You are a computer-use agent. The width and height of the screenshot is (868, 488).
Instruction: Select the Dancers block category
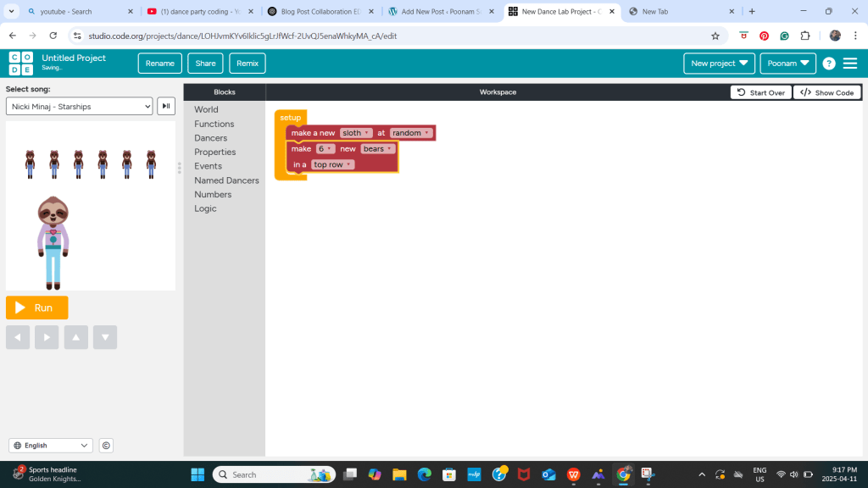[210, 138]
